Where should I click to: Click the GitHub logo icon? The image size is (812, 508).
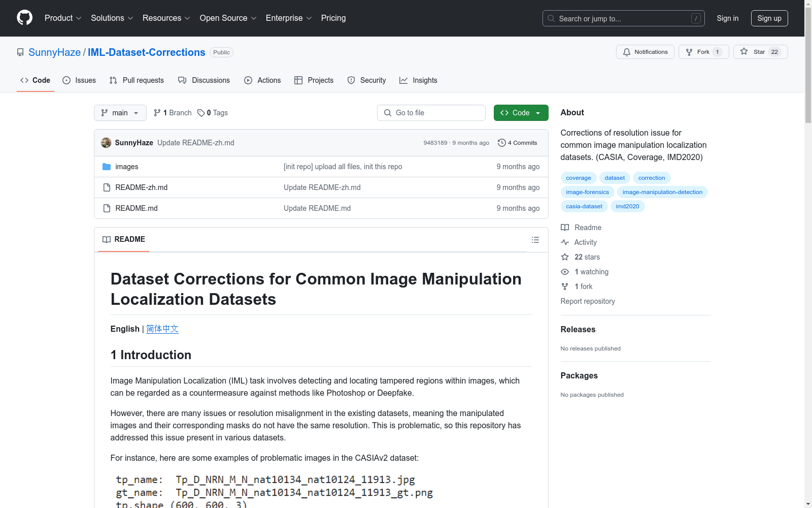(x=24, y=18)
